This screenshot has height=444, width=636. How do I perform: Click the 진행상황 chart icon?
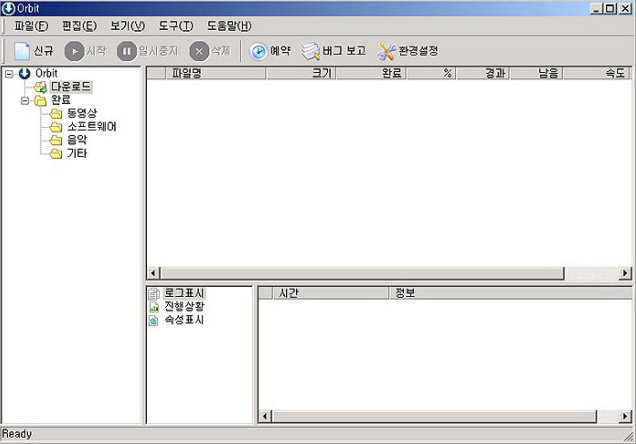tap(154, 307)
